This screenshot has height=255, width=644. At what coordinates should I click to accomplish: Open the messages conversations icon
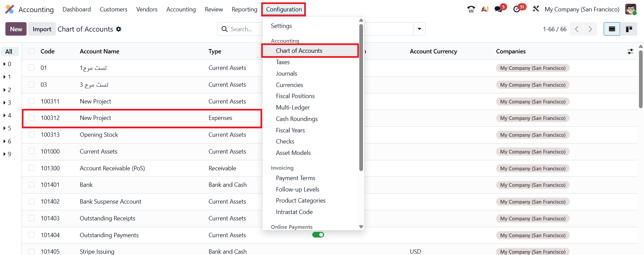pos(499,9)
